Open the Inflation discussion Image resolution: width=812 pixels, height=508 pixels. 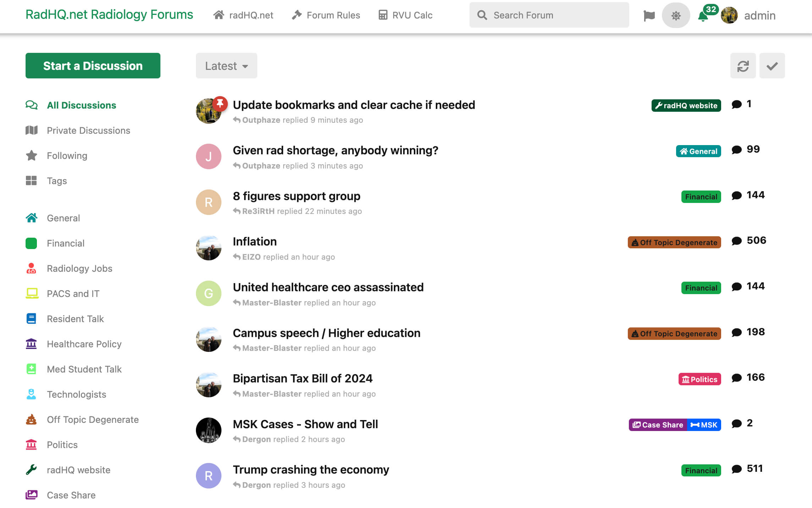pos(254,242)
